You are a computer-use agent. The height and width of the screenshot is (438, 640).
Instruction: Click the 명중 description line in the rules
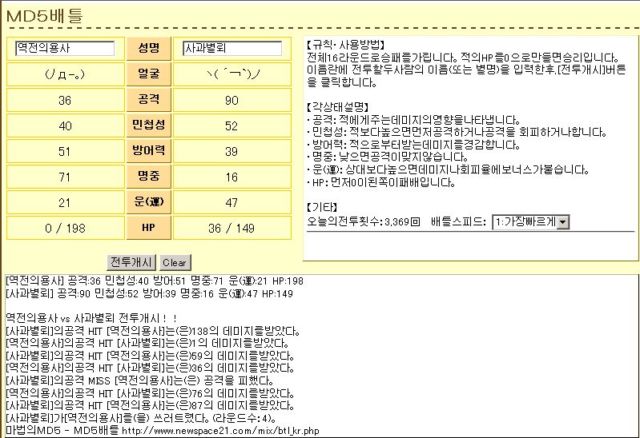tap(387, 157)
